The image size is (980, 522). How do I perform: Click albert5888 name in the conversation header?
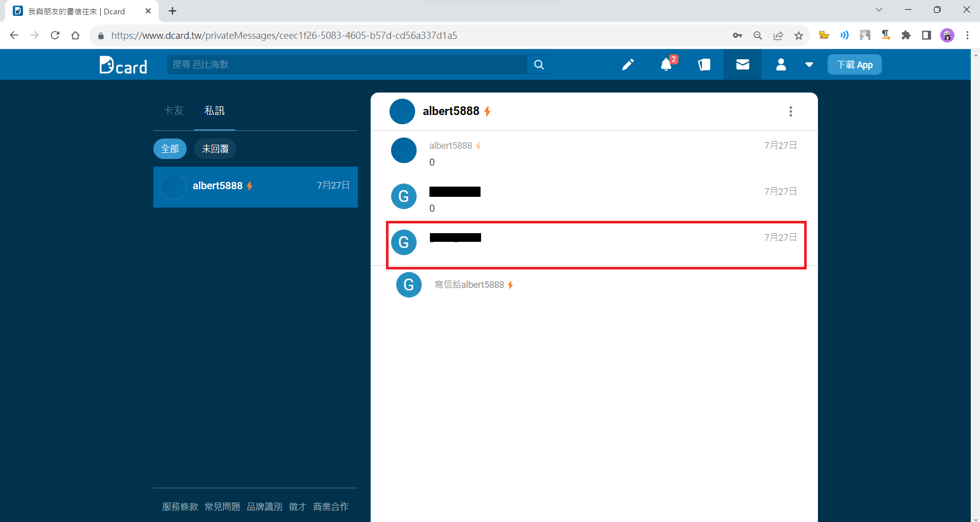click(x=451, y=111)
